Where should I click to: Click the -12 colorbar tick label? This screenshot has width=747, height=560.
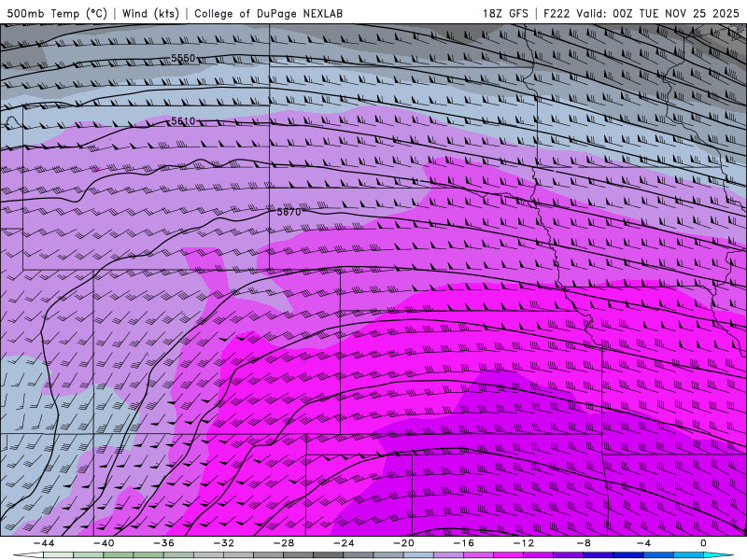(524, 543)
